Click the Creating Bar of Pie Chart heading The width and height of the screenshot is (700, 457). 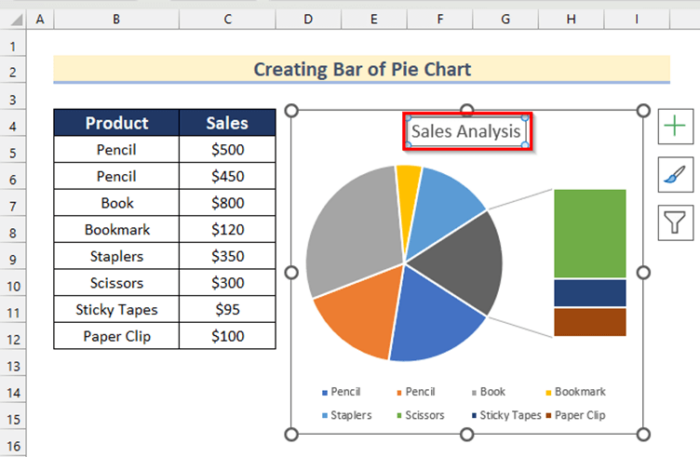point(361,69)
